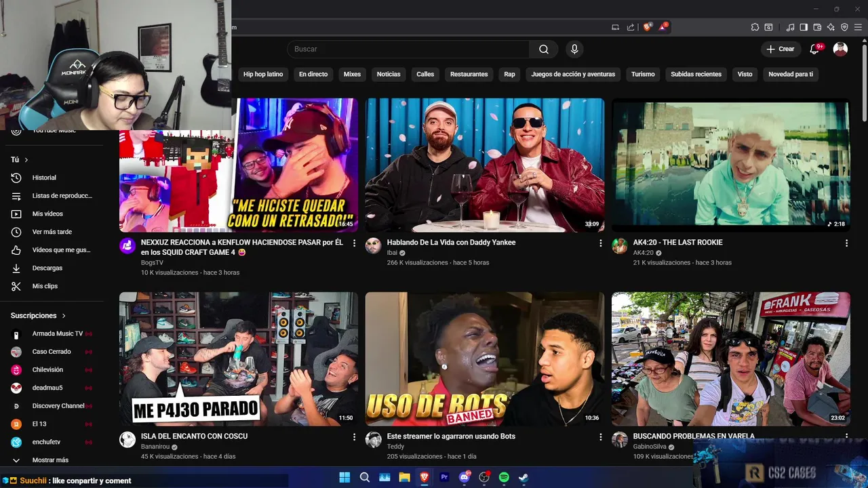The height and width of the screenshot is (488, 868).
Task: Open Premiere Pro from taskbar
Action: click(x=444, y=477)
